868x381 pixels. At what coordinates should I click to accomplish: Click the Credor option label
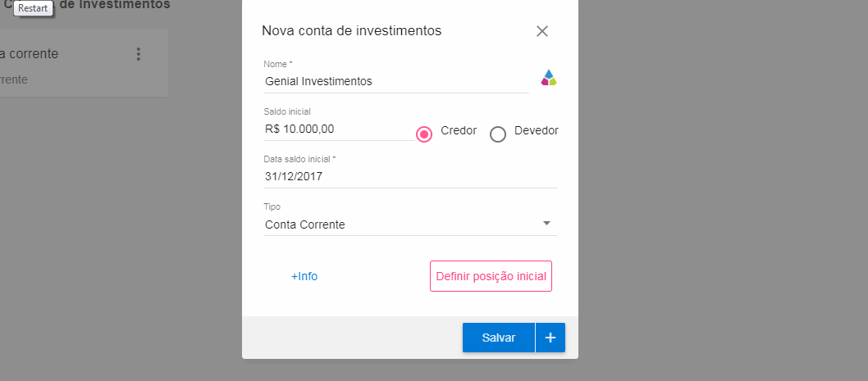(459, 131)
